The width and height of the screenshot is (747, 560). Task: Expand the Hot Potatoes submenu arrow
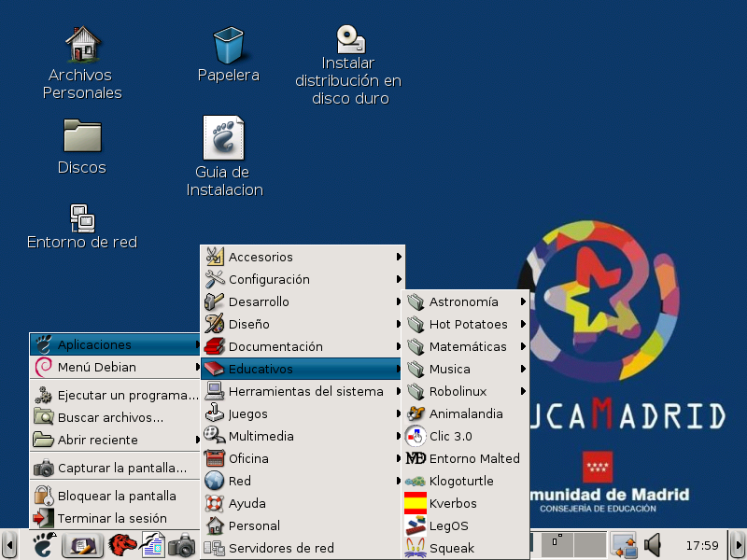click(523, 324)
